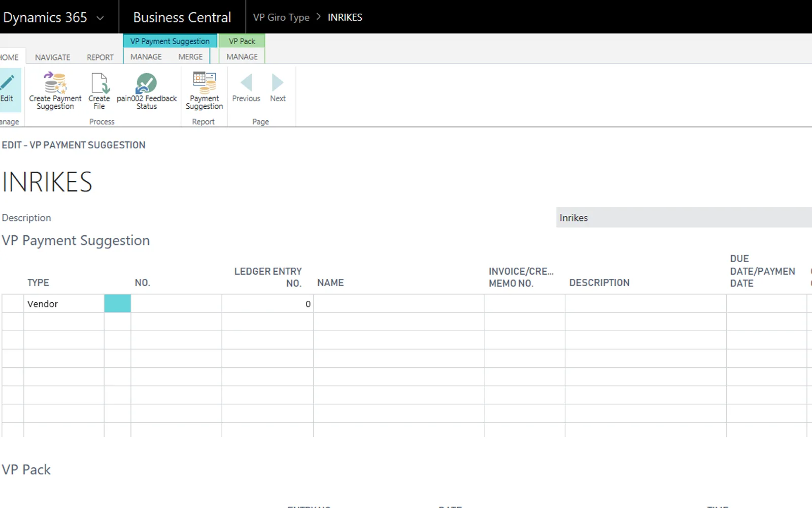The height and width of the screenshot is (508, 812).
Task: Switch to the REPORT ribbon tab
Action: pyautogui.click(x=100, y=57)
